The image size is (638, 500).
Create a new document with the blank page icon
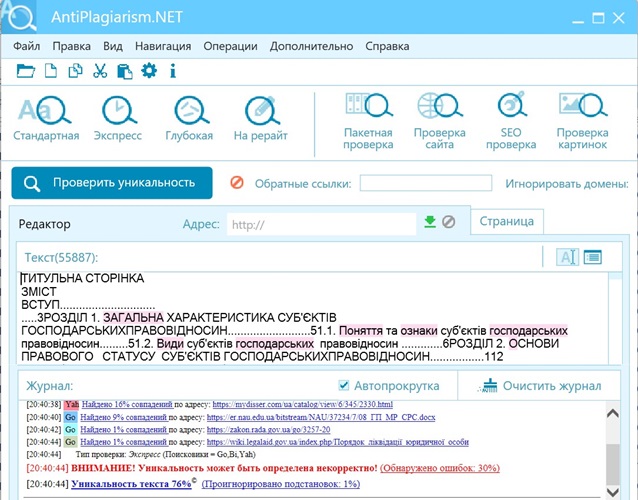click(x=50, y=71)
